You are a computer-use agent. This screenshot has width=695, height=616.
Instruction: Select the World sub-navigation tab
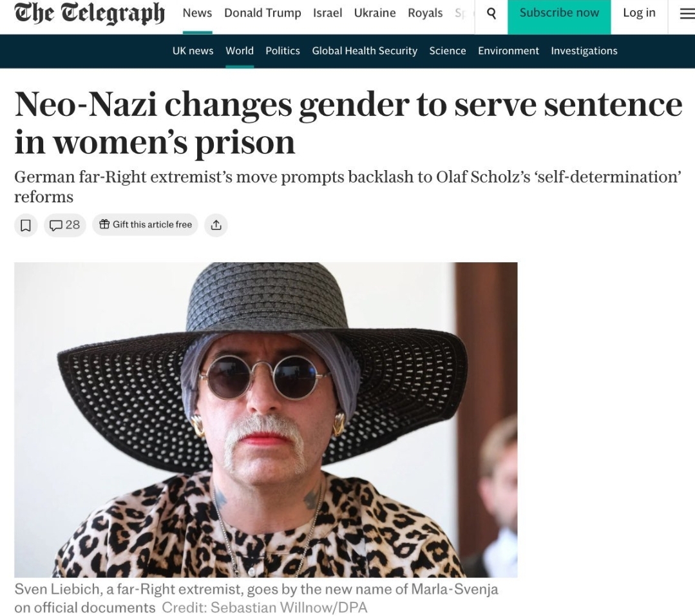(240, 51)
